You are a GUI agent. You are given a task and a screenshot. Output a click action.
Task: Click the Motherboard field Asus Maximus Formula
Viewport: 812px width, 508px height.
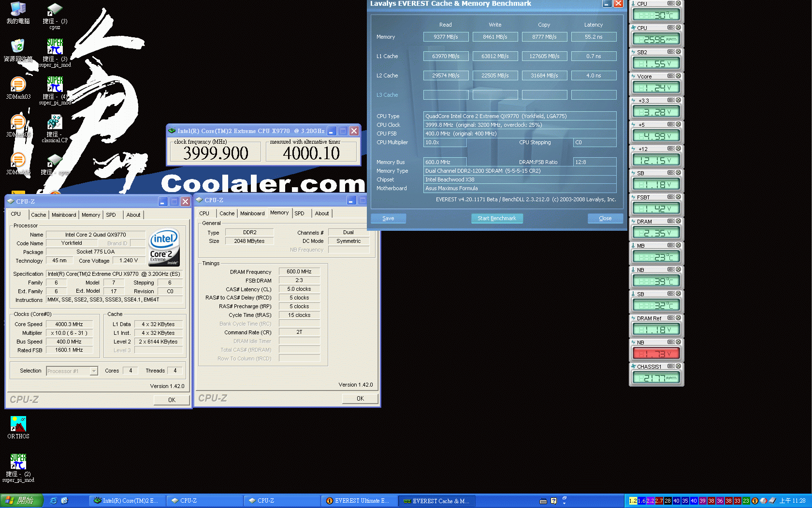coord(520,188)
